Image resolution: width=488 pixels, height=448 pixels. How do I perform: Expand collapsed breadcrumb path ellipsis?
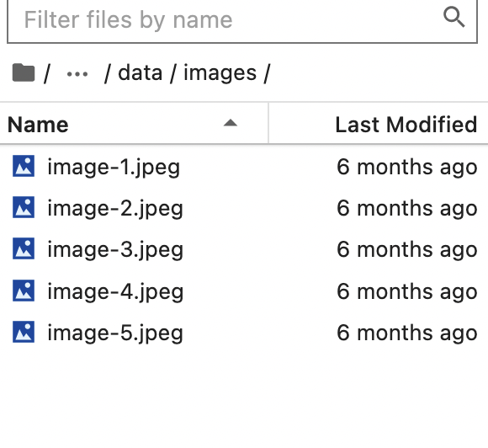coord(77,74)
